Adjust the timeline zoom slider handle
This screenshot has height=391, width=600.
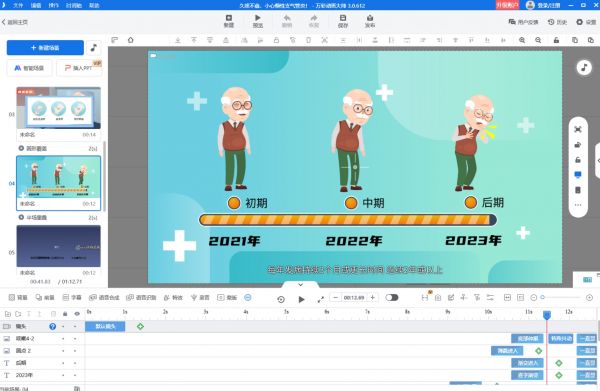[543, 297]
